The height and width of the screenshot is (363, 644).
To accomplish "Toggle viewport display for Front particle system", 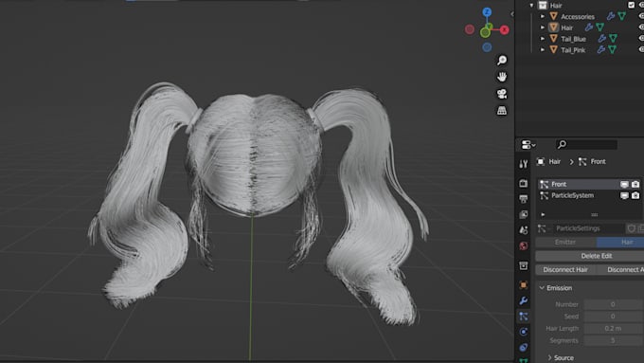I will 624,184.
